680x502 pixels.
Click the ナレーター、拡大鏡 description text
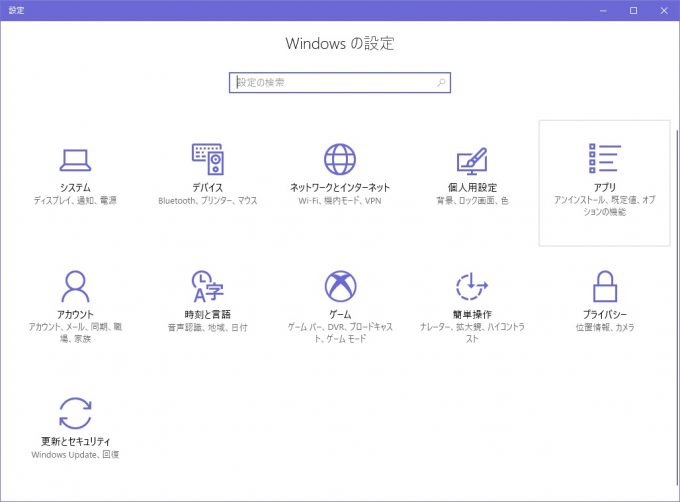point(472,332)
